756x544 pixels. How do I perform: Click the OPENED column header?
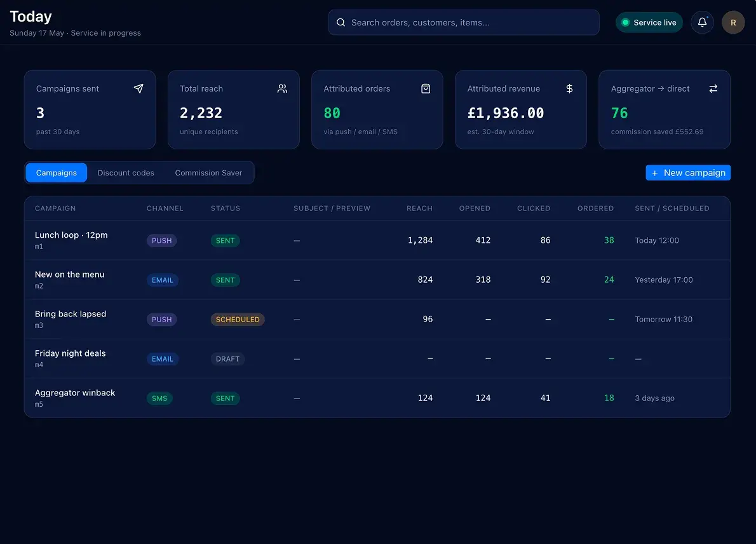pyautogui.click(x=475, y=208)
